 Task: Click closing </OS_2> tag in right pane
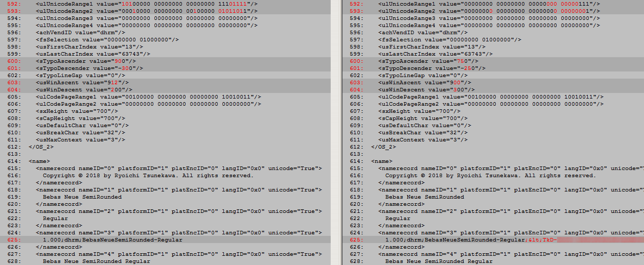tap(384, 147)
